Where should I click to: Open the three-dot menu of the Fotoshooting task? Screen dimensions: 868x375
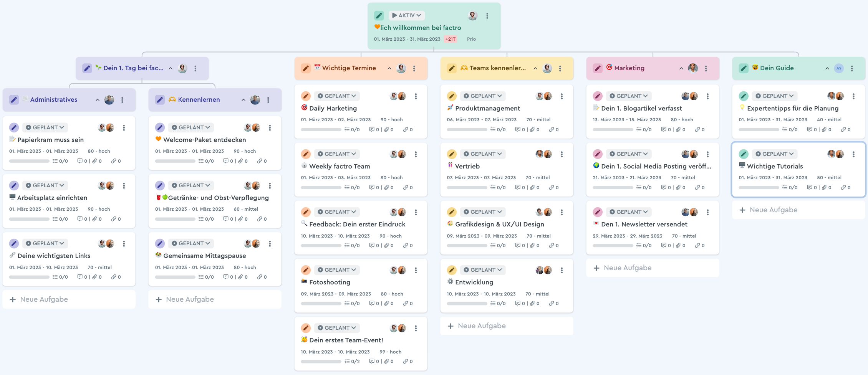(x=416, y=270)
